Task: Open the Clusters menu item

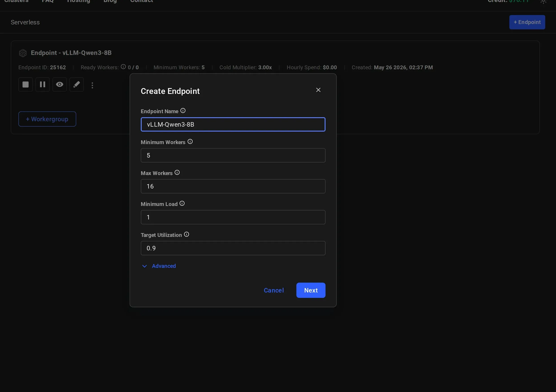Action: click(x=16, y=1)
